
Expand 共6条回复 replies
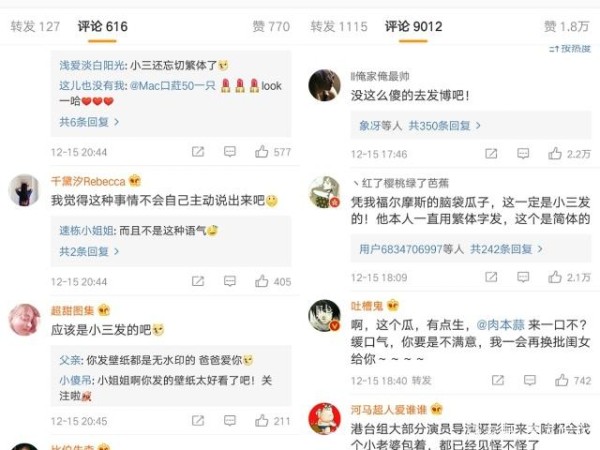point(89,122)
